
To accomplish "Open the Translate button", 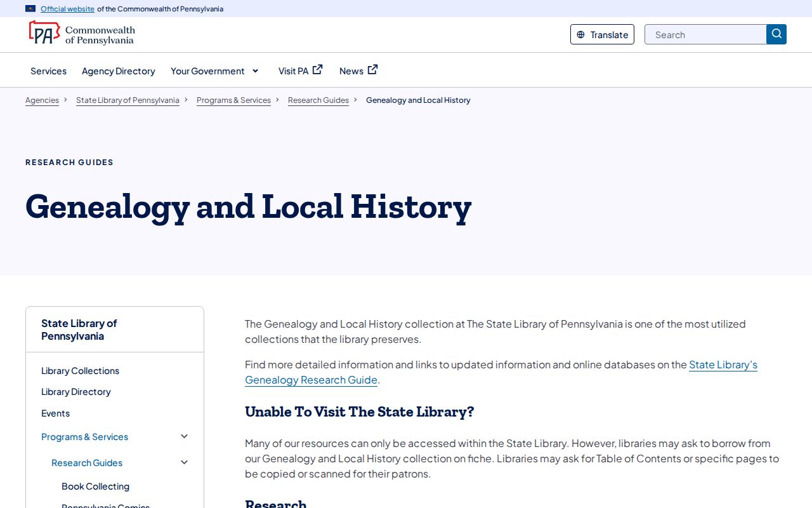I will tap(602, 34).
